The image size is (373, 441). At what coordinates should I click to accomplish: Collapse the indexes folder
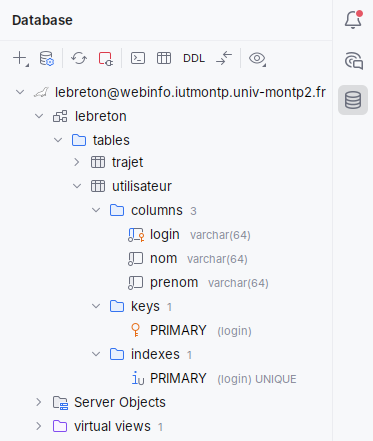click(96, 354)
